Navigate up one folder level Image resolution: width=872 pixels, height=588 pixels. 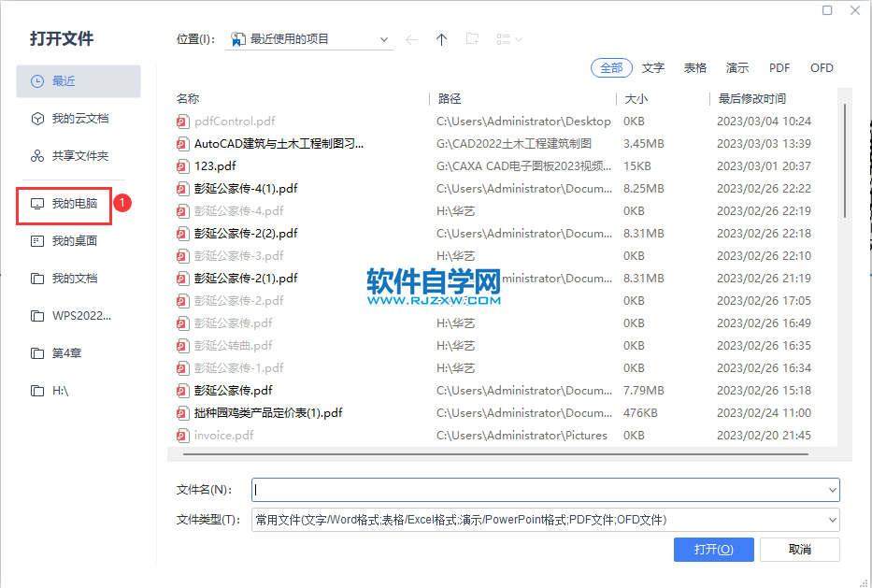(x=441, y=38)
